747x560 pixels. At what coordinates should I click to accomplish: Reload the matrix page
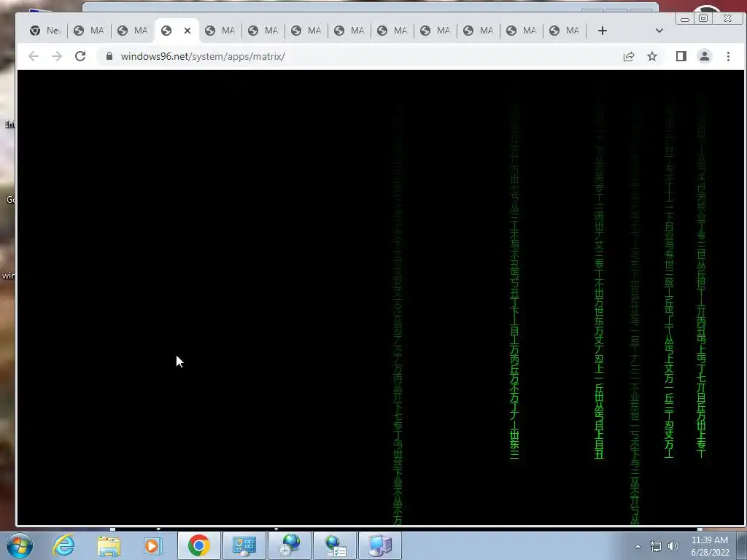(x=80, y=56)
